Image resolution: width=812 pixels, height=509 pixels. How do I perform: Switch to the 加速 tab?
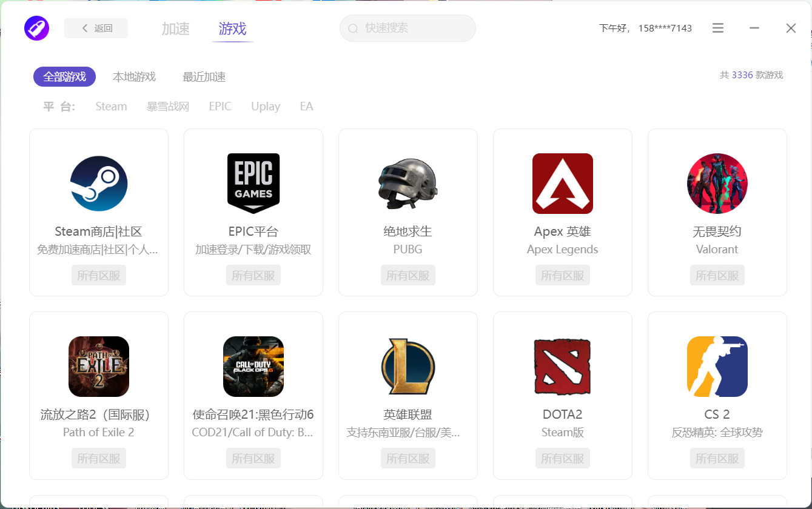(176, 28)
